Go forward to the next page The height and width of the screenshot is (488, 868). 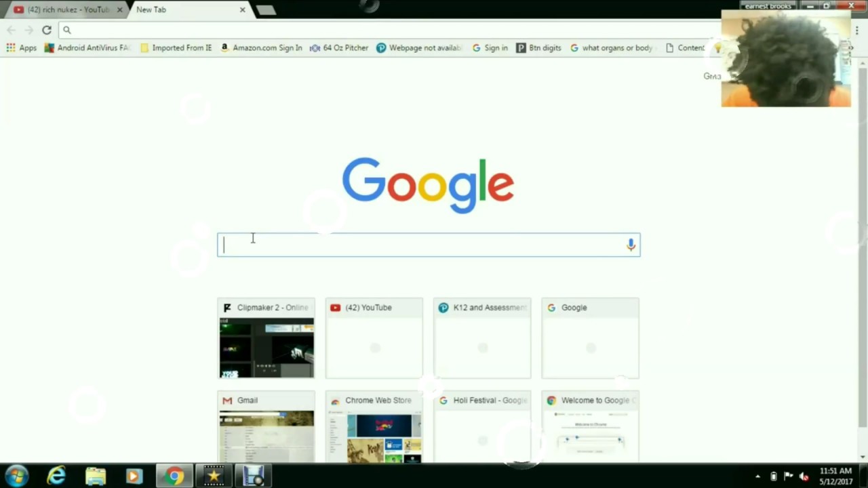coord(28,30)
